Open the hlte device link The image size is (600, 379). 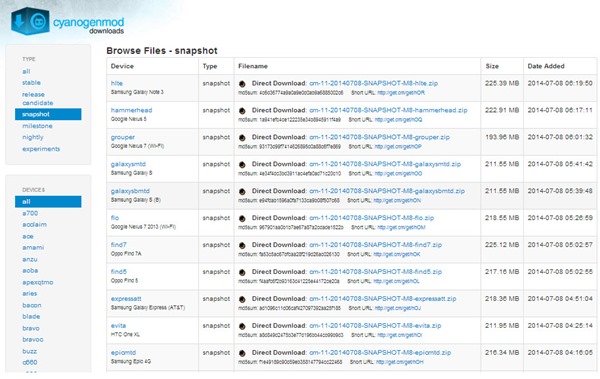point(117,83)
